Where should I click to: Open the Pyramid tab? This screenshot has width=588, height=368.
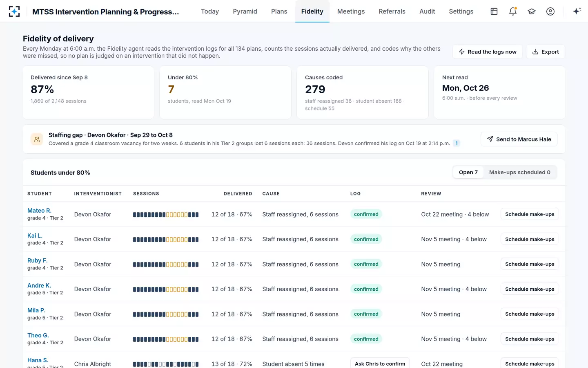click(245, 11)
